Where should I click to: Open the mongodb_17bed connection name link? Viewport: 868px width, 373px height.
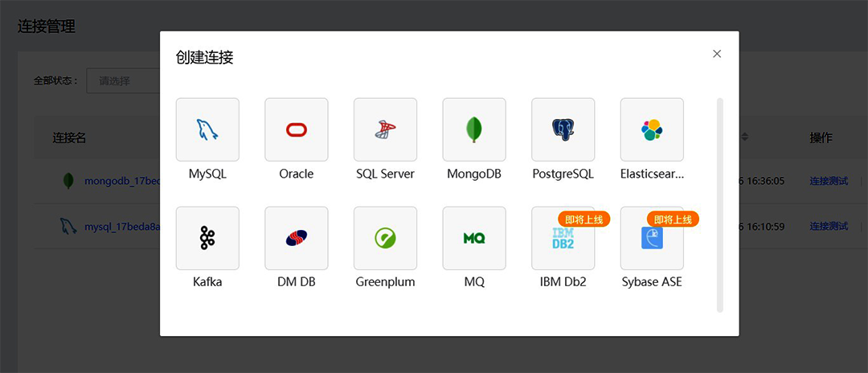[x=122, y=181]
